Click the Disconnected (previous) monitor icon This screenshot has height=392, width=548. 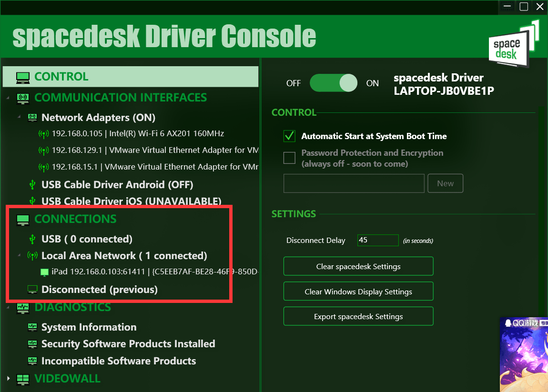[32, 290]
